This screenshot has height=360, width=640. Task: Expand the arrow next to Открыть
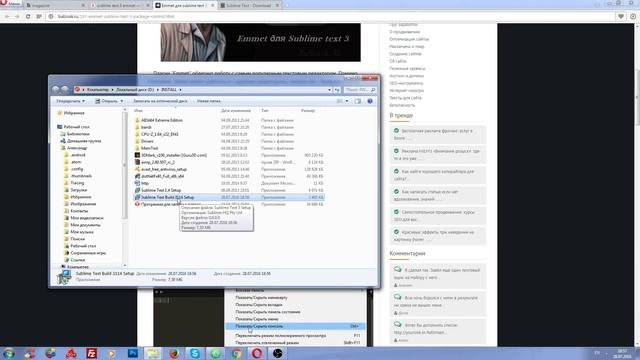pos(122,101)
